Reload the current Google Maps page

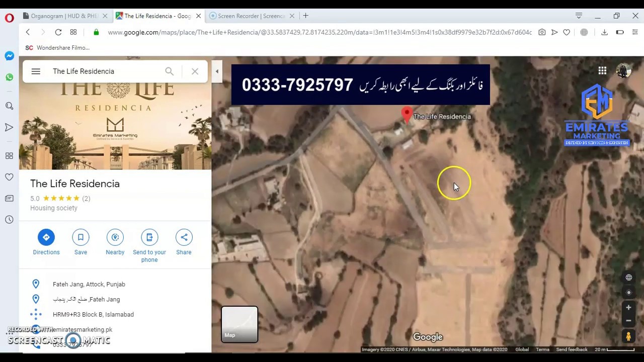pyautogui.click(x=58, y=32)
